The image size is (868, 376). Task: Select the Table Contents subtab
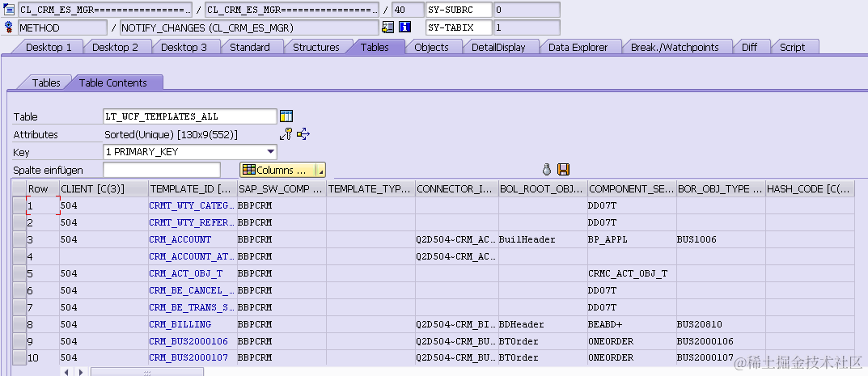click(113, 82)
